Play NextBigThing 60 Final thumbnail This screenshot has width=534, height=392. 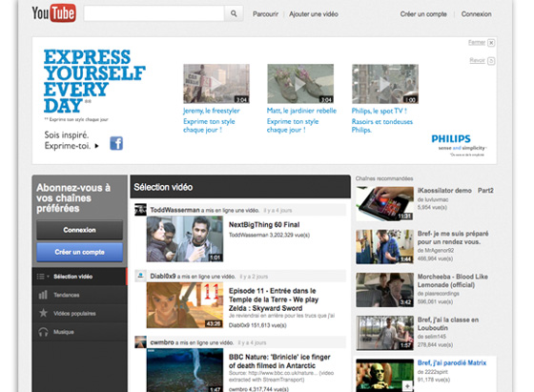tap(185, 238)
